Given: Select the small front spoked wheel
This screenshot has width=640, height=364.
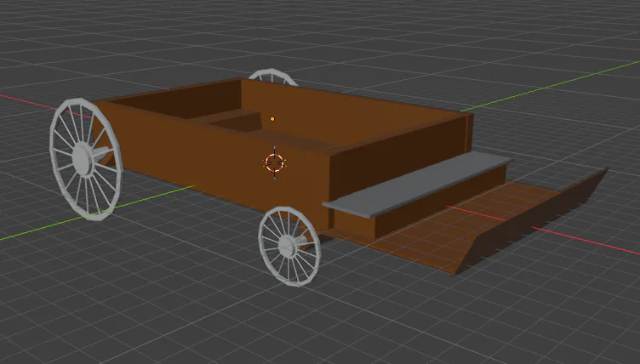Looking at the screenshot, I should click(289, 246).
